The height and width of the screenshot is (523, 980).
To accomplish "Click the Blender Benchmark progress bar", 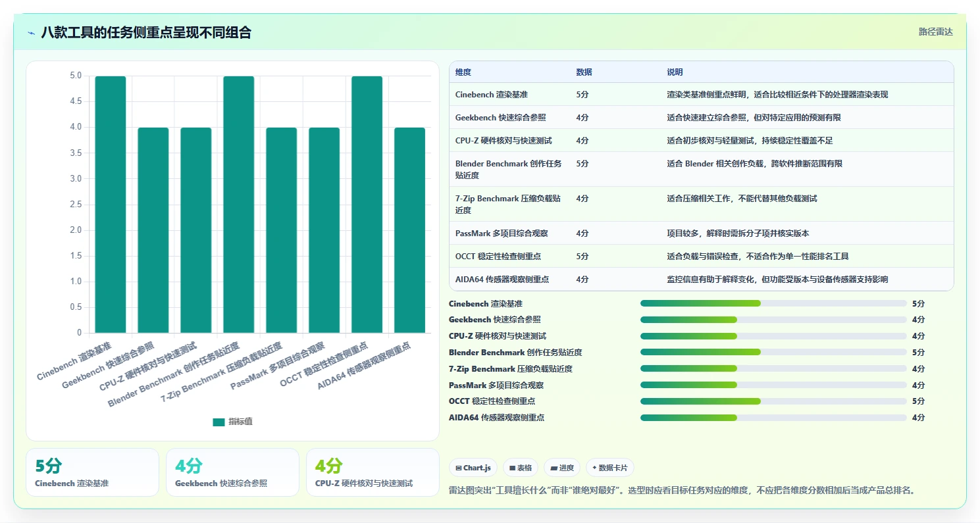I will (x=773, y=352).
